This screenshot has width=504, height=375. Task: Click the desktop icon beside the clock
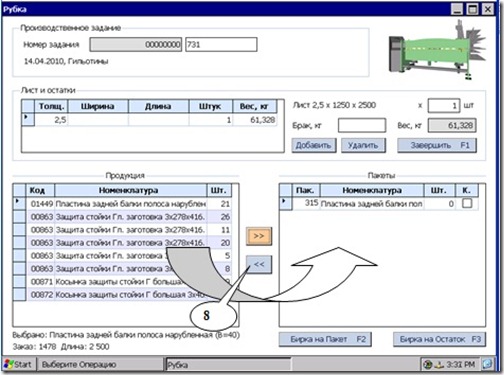pyautogui.click(x=487, y=364)
